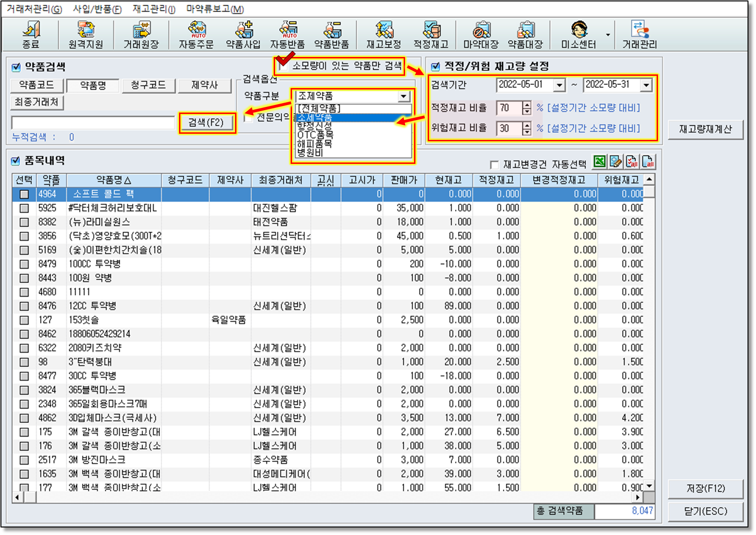
Task: Check the row box for 소프트 콜드 팩
Action: tap(24, 194)
